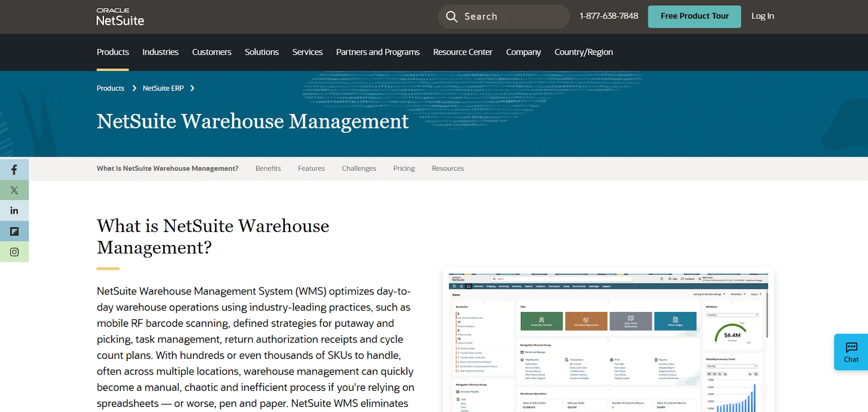Click What is NetSuite Warehouse Management heading

click(x=213, y=236)
